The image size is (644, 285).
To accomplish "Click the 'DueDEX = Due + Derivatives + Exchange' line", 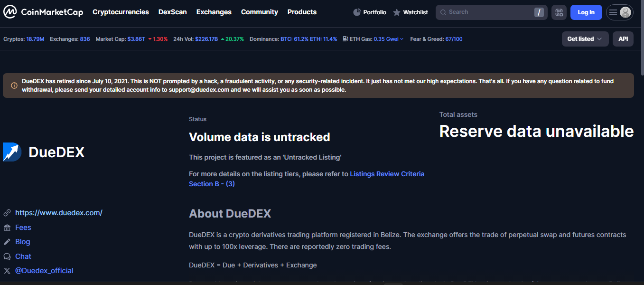I will [x=253, y=265].
